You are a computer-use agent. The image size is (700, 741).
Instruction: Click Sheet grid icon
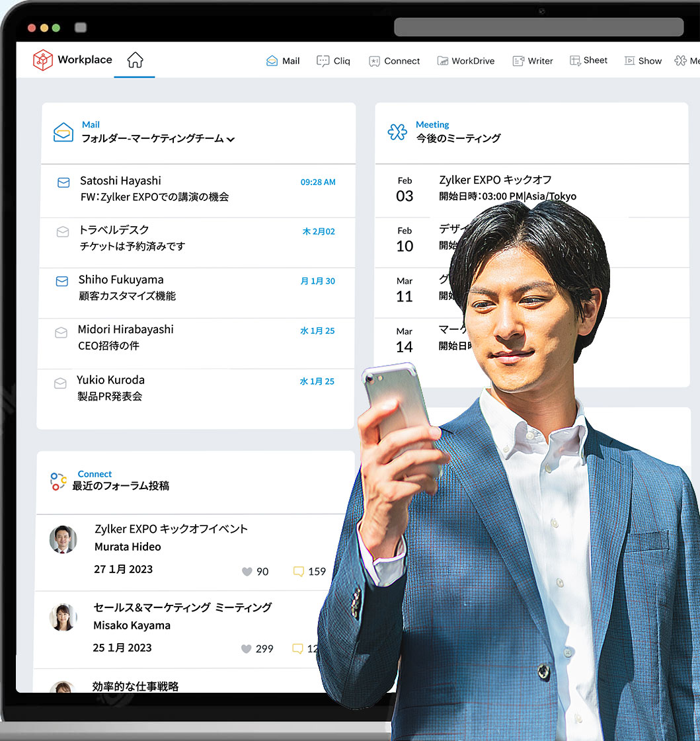pos(575,61)
